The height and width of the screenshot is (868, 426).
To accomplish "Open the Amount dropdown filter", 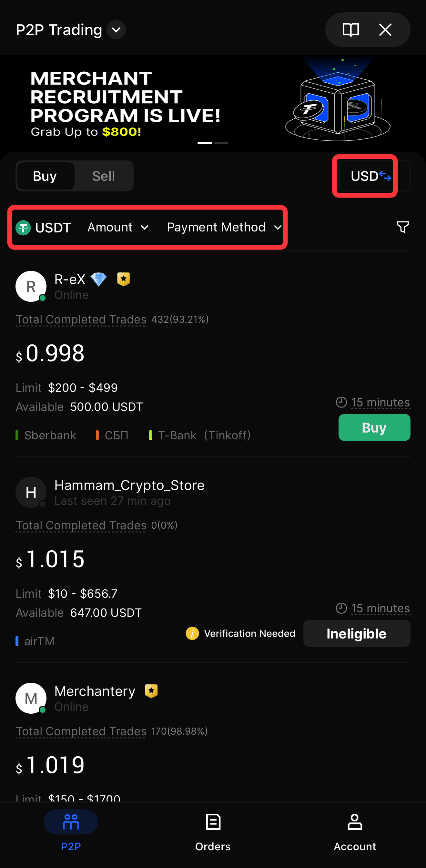I will (x=117, y=228).
